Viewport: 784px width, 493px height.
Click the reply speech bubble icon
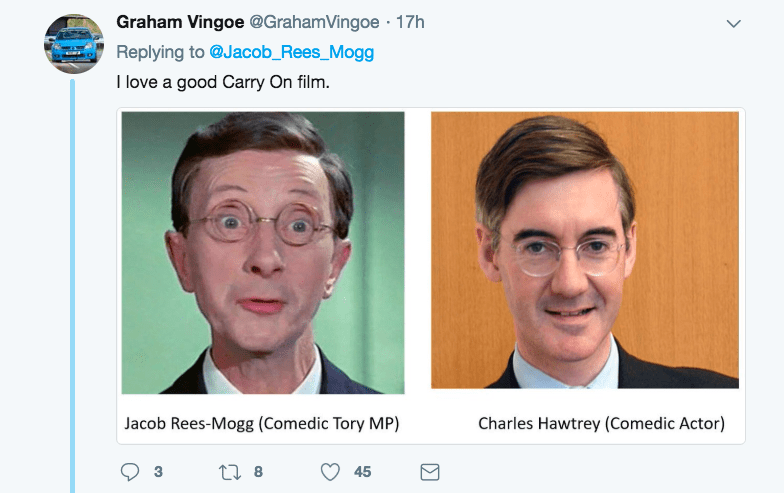point(130,472)
